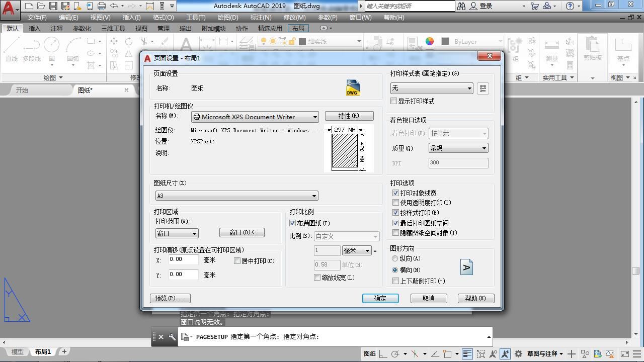Image resolution: width=644 pixels, height=362 pixels.
Task: Click the Plot printer icon in quick access toolbar
Action: click(x=102, y=6)
